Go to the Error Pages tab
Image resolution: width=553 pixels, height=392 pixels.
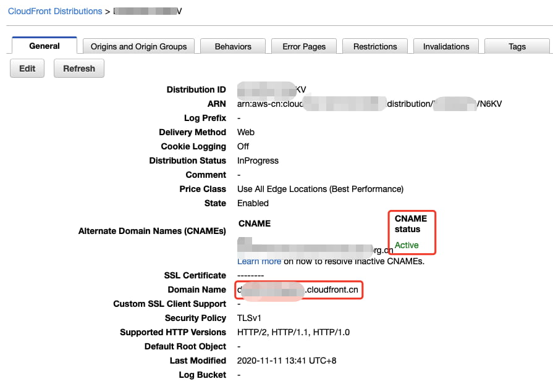[304, 46]
